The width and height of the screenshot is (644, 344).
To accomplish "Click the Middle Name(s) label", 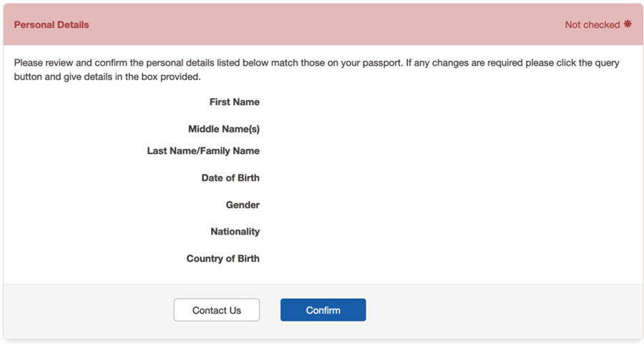I will coord(223,129).
